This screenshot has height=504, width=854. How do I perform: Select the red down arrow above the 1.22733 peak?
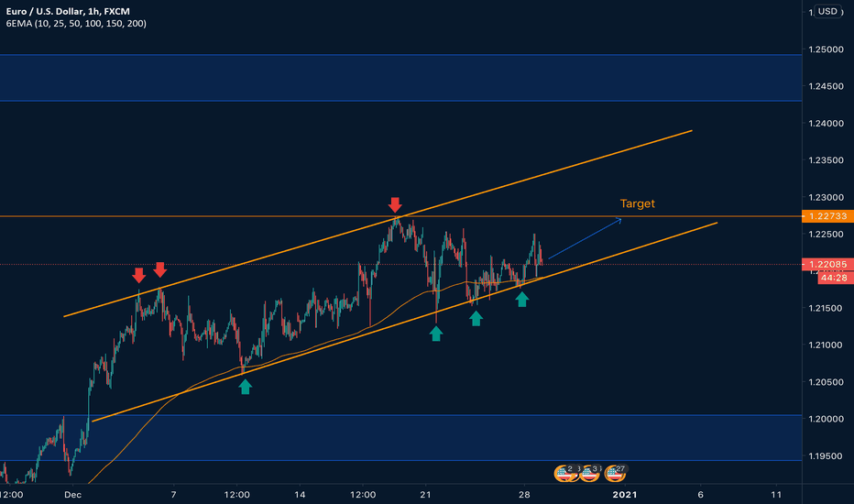395,205
